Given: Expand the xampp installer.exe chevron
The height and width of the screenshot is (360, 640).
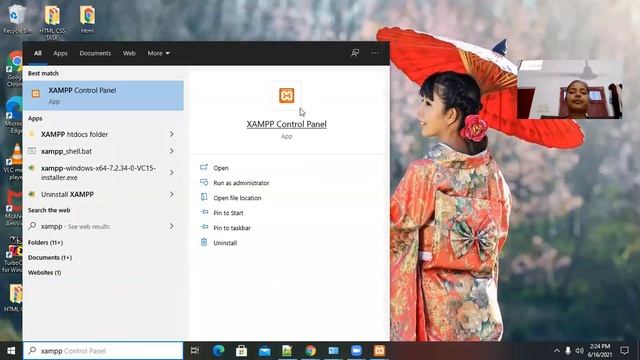Looking at the screenshot, I should tap(172, 173).
